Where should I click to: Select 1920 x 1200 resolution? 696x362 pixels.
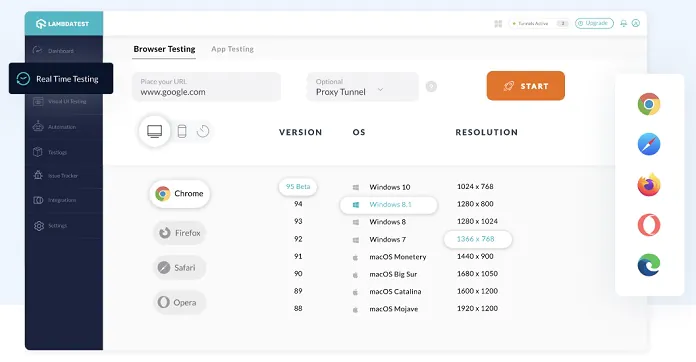pyautogui.click(x=477, y=308)
